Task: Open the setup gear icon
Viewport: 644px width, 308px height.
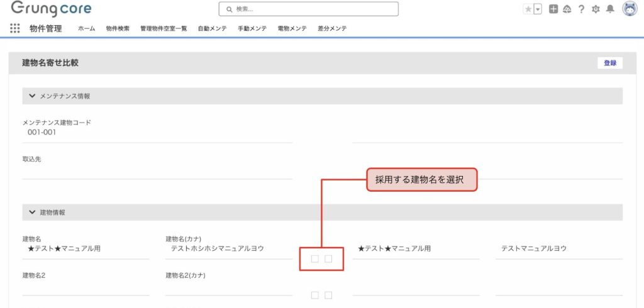Action: tap(596, 9)
